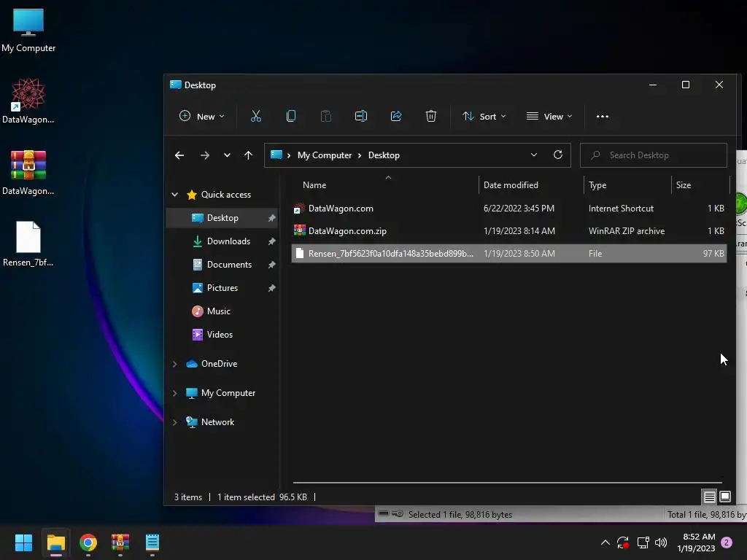The height and width of the screenshot is (560, 747).
Task: Open the Notepad taskbar icon
Action: pos(152,542)
